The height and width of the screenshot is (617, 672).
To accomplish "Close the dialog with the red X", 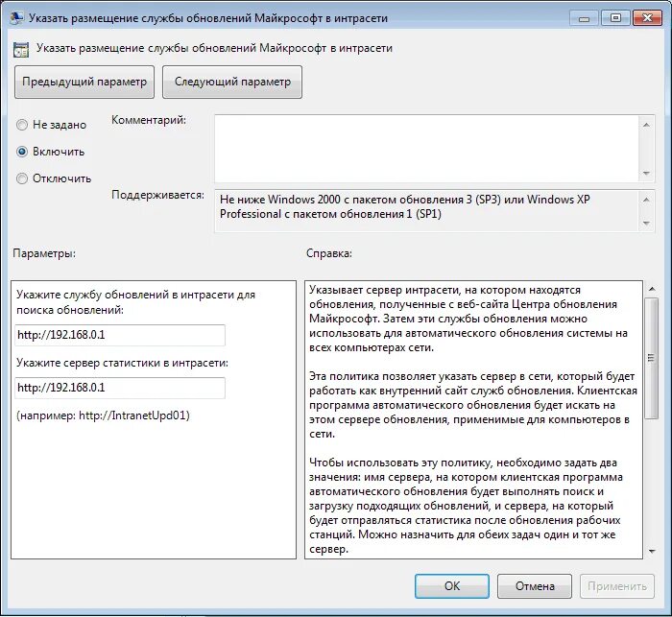I will [x=648, y=18].
